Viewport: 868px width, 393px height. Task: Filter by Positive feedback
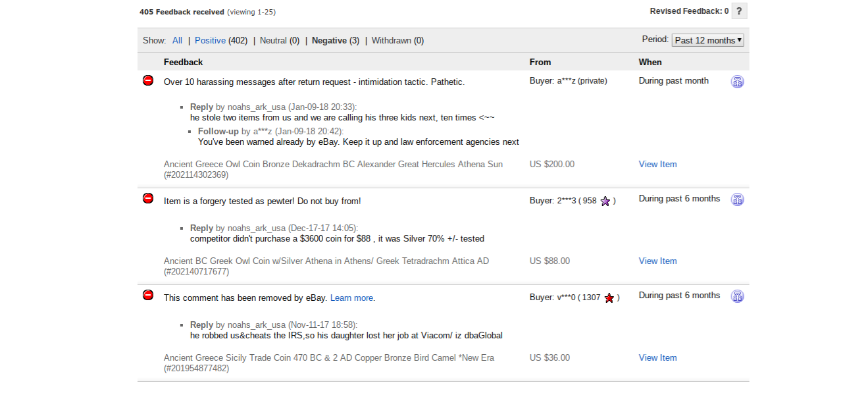click(210, 40)
